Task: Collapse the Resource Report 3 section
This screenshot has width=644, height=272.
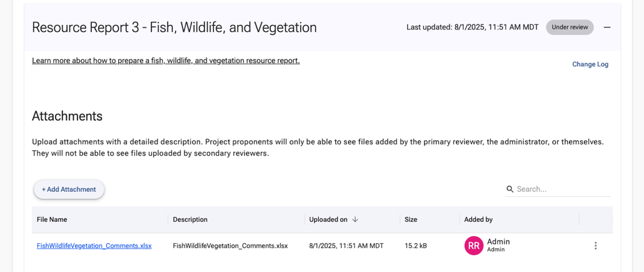Action: pos(606,28)
